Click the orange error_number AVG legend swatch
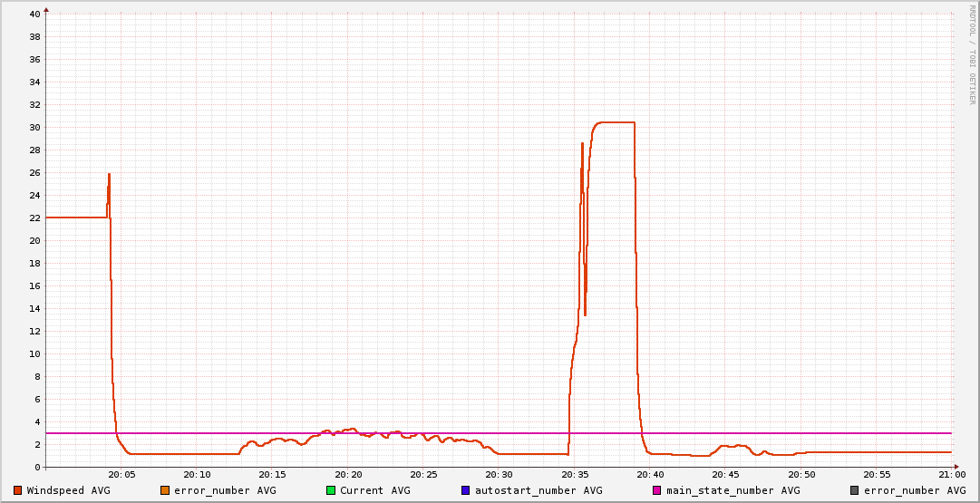The width and height of the screenshot is (980, 503). click(165, 490)
